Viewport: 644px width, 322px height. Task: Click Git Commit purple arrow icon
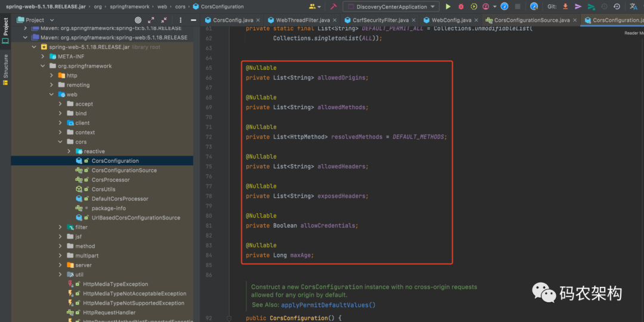click(x=578, y=7)
